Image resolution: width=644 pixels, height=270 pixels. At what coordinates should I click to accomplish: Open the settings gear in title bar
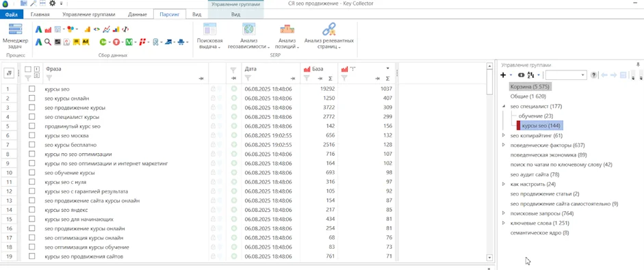tap(52, 3)
